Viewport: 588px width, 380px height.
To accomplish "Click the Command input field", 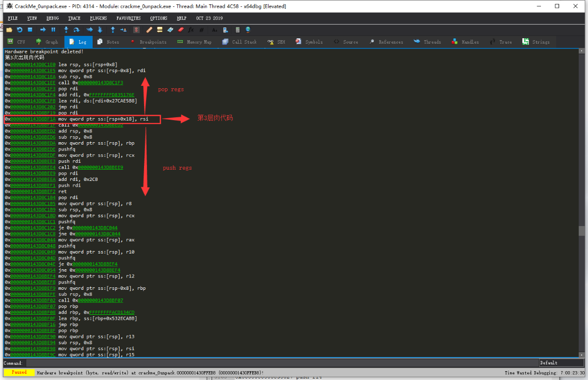I will pyautogui.click(x=281, y=363).
